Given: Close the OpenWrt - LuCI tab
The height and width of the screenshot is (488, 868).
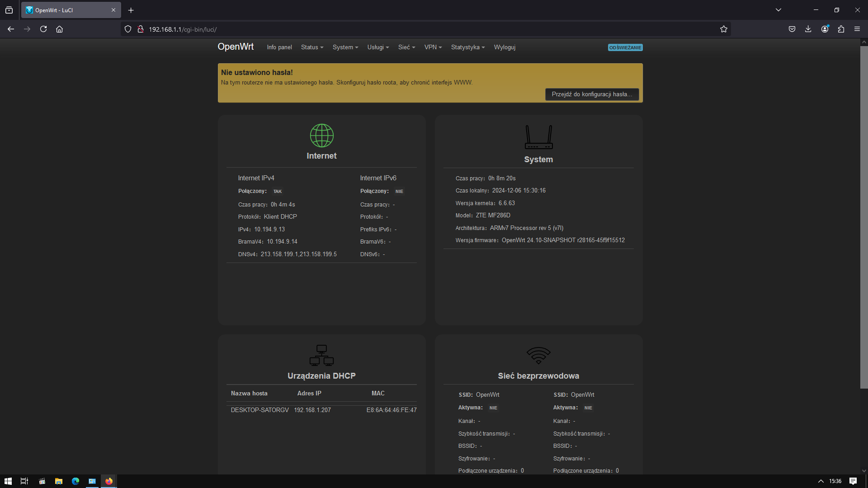Looking at the screenshot, I should tap(113, 10).
